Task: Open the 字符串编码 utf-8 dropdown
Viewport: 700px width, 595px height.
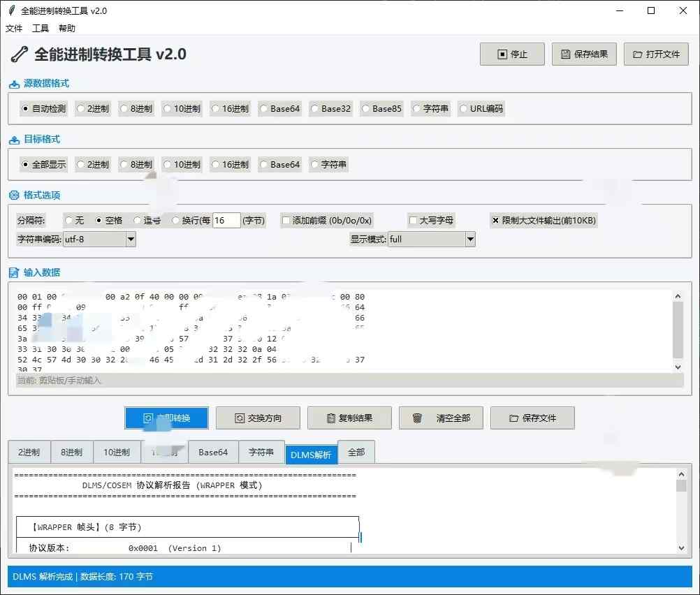Action: (x=131, y=240)
